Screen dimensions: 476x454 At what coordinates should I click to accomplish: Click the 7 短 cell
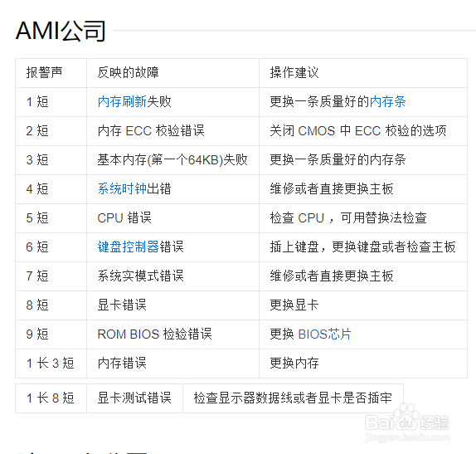(51, 276)
